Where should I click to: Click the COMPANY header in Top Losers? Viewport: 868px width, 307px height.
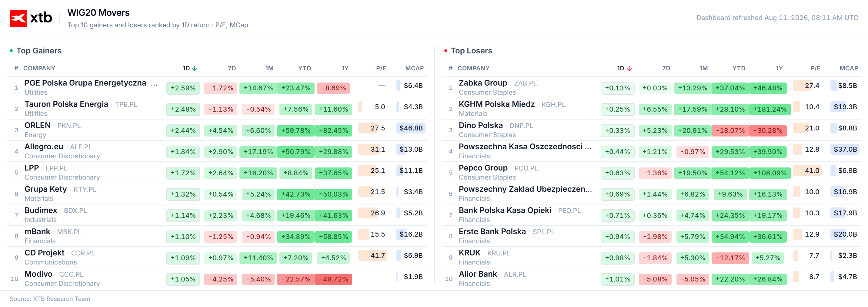(473, 69)
